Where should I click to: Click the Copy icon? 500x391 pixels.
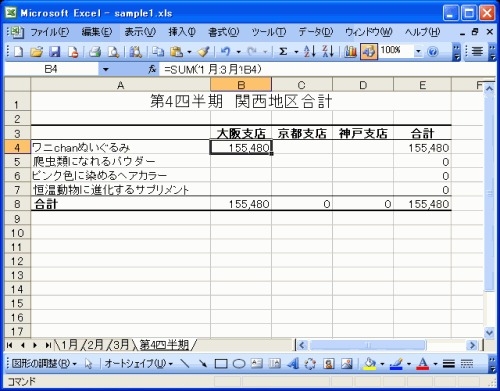158,52
